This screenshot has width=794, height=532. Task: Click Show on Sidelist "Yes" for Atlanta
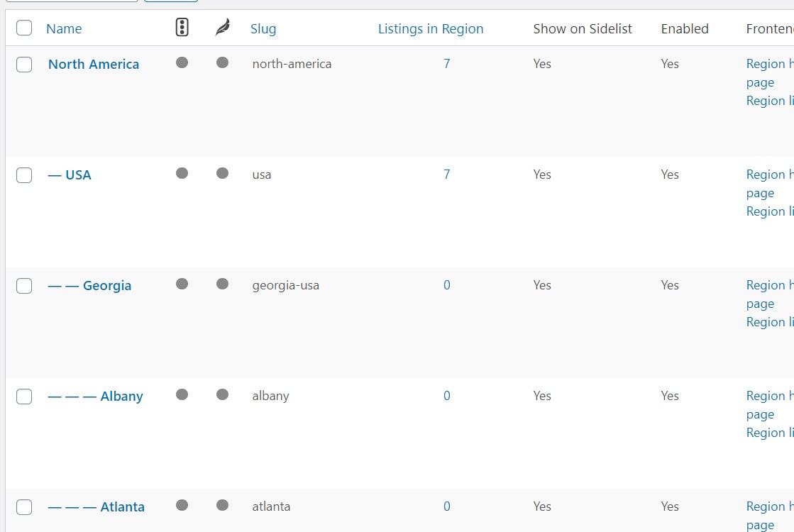[x=542, y=506]
